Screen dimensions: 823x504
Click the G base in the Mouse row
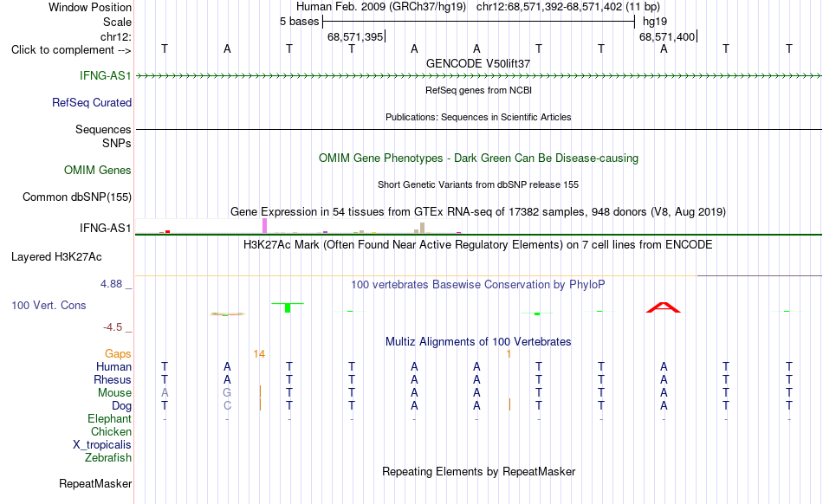[227, 393]
